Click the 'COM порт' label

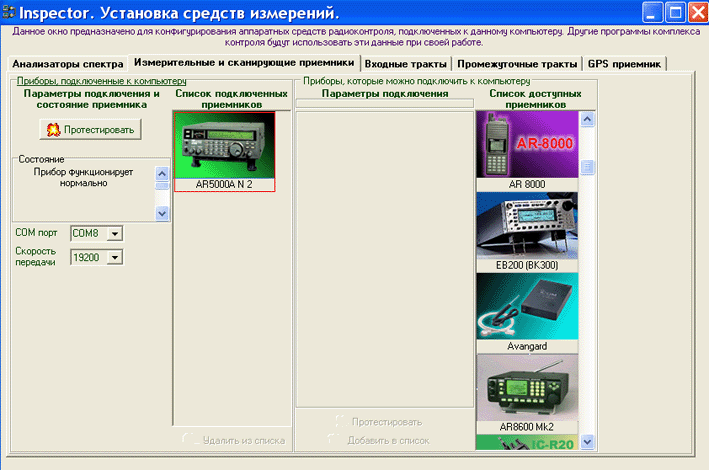(36, 233)
